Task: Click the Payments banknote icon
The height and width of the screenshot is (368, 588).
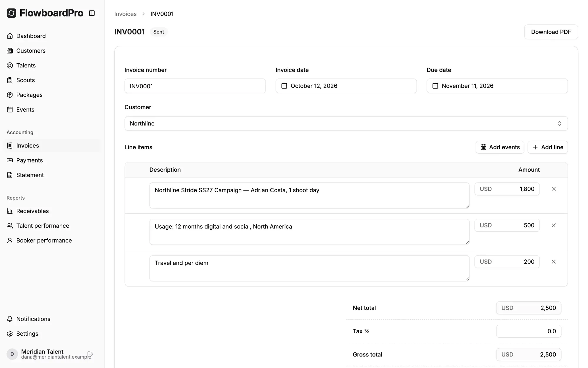Action: (10, 160)
